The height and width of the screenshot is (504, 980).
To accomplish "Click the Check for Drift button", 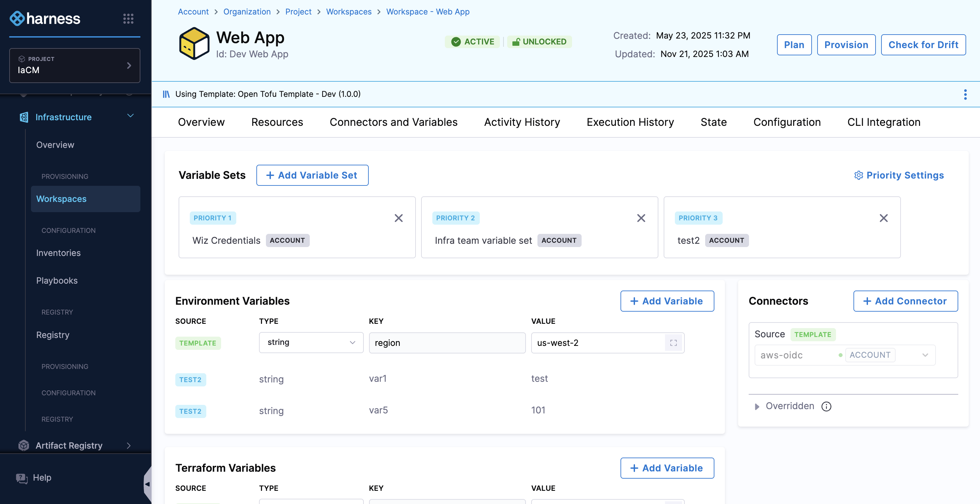I will (923, 45).
